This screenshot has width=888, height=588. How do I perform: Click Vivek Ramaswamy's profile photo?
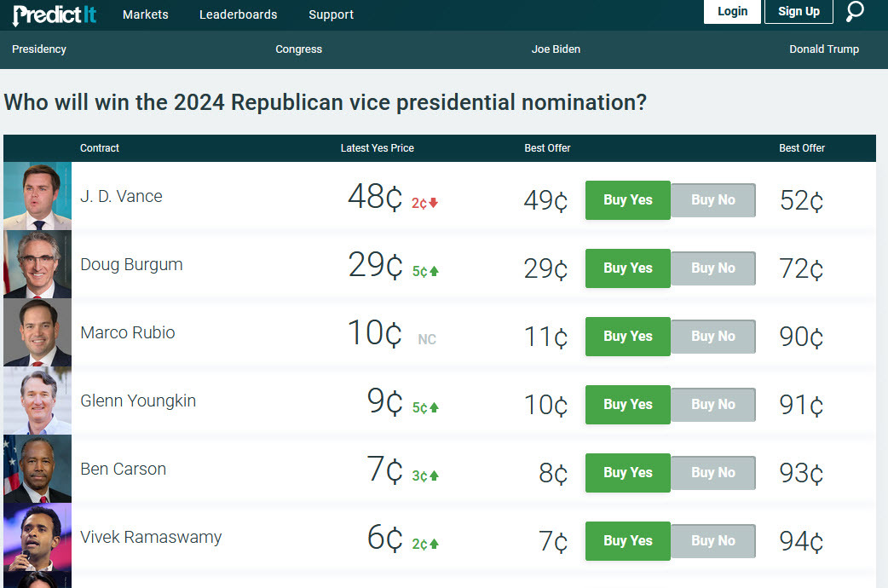[37, 537]
